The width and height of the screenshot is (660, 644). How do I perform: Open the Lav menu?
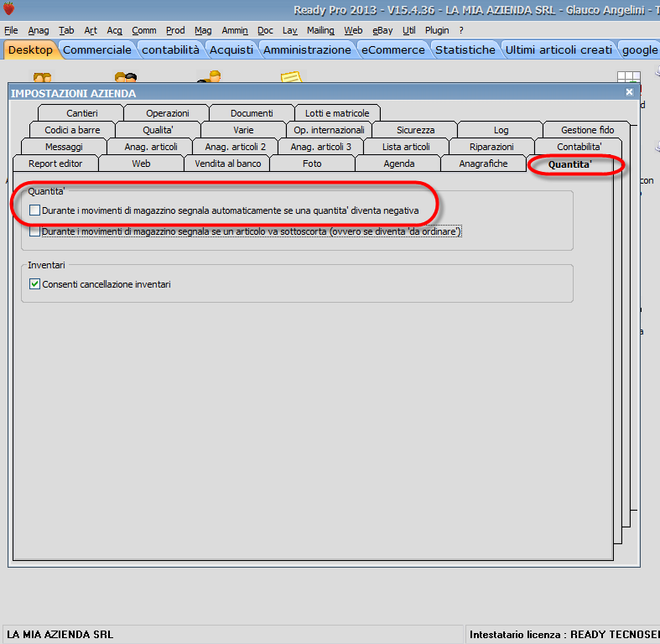290,30
